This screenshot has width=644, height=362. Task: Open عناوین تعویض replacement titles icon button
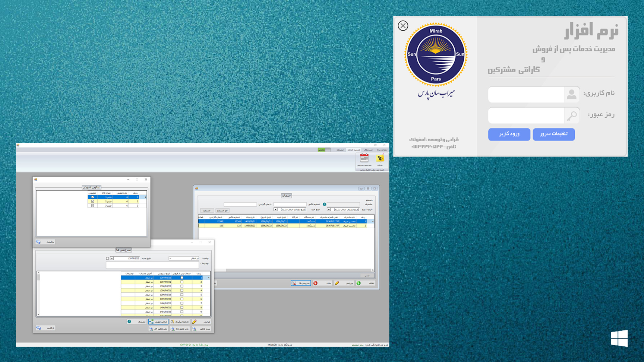click(x=158, y=321)
